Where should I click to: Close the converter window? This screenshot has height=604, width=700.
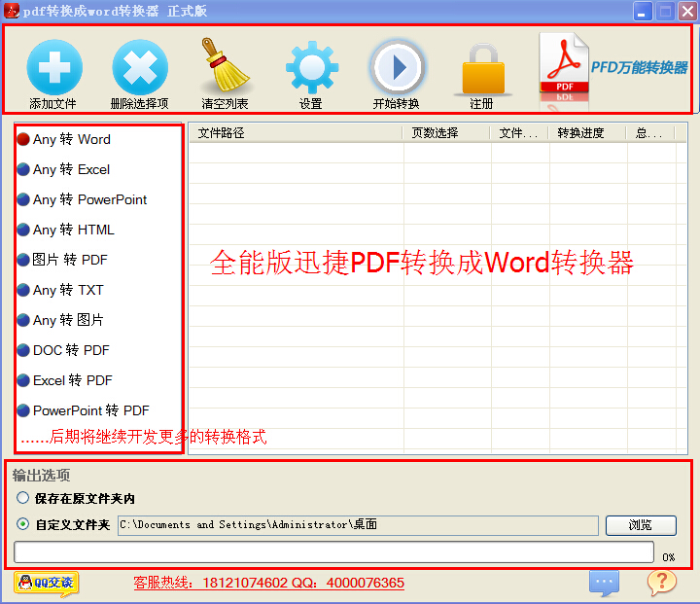point(687,11)
